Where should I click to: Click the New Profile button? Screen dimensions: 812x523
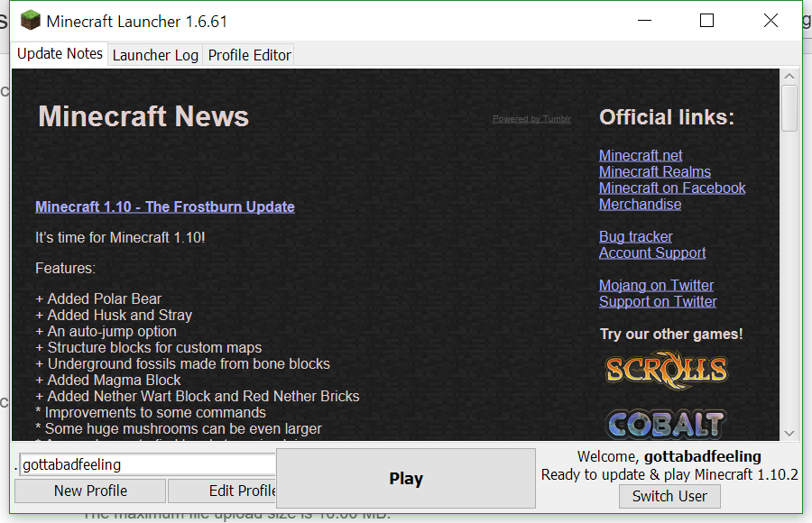(x=90, y=491)
